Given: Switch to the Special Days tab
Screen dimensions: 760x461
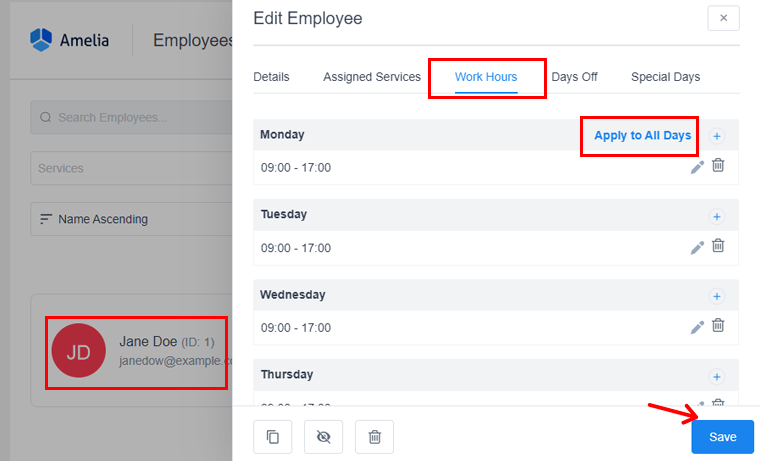Looking at the screenshot, I should (665, 77).
